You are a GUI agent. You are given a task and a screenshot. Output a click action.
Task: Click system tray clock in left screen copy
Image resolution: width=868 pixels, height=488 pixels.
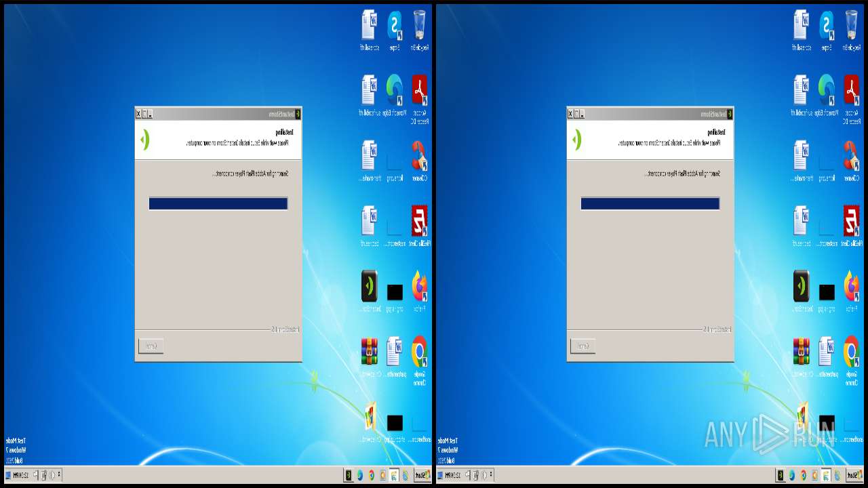click(21, 475)
